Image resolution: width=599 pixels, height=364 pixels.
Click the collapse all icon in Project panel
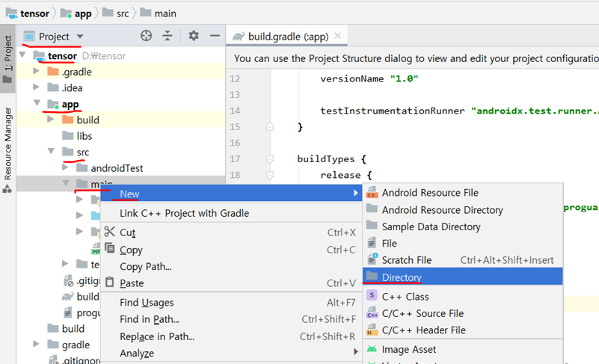(168, 36)
